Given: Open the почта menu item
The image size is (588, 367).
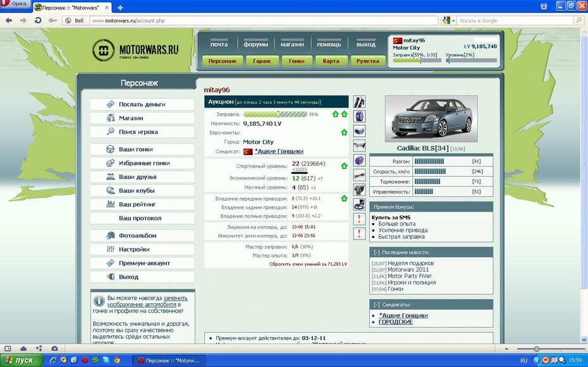Looking at the screenshot, I should point(219,44).
